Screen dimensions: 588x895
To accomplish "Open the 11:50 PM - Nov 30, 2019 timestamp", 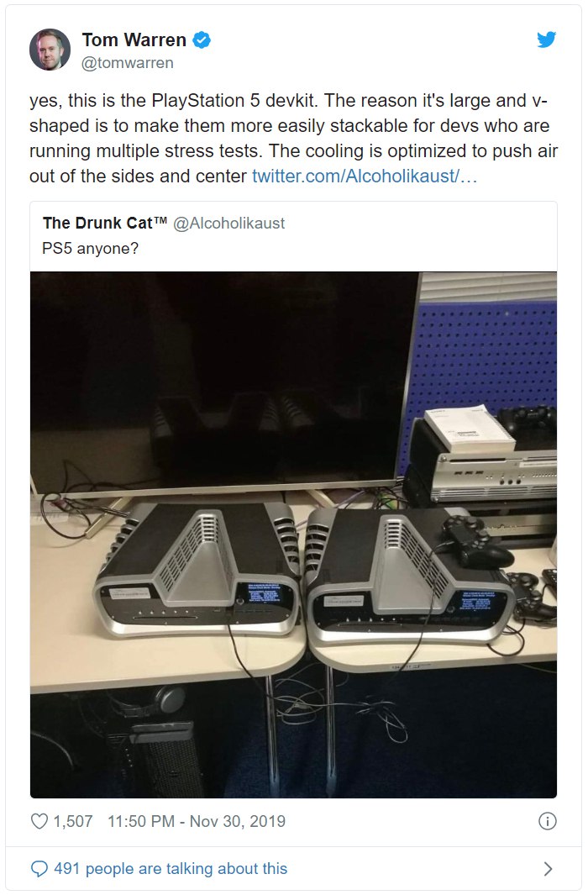I will tap(197, 821).
